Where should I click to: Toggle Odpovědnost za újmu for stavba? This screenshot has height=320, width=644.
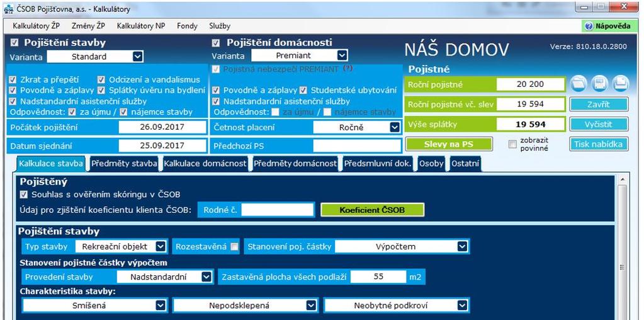pos(72,111)
